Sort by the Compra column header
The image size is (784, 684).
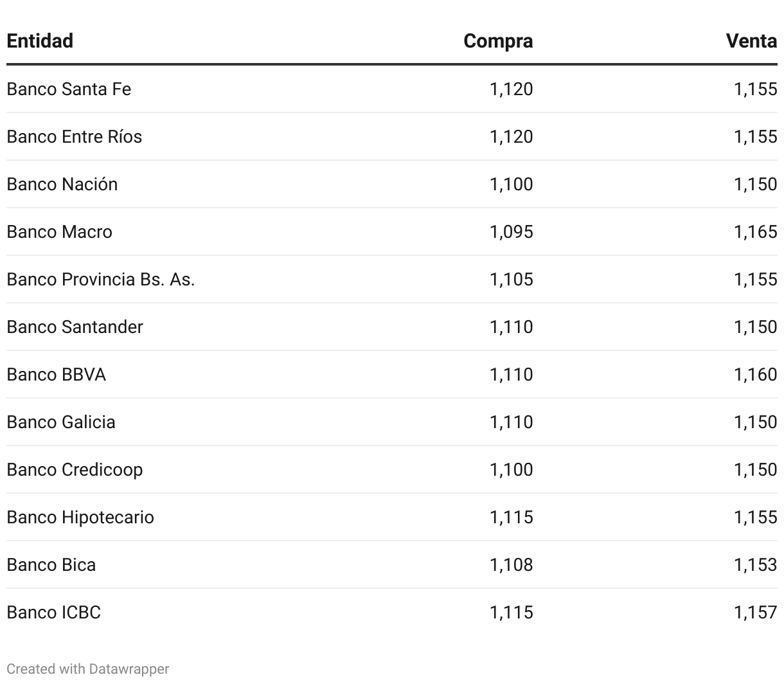click(x=498, y=41)
